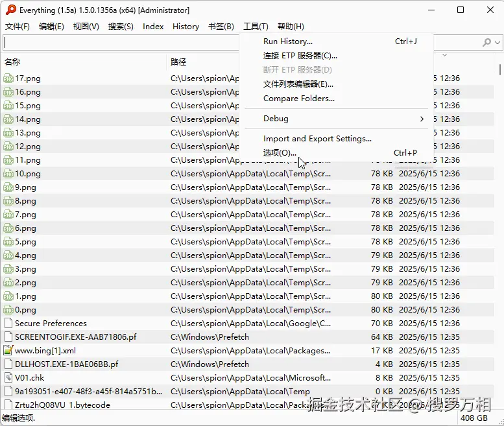Select the path C:\Windows\Prefetch of SCREENTOGIF row
The height and width of the screenshot is (426, 504).
coord(210,337)
